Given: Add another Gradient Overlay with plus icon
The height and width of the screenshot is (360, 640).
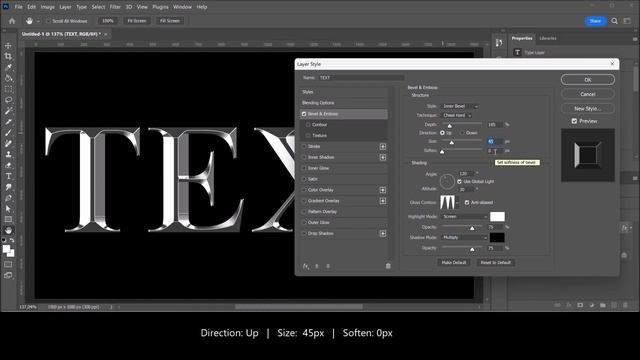Looking at the screenshot, I should click(x=382, y=201).
